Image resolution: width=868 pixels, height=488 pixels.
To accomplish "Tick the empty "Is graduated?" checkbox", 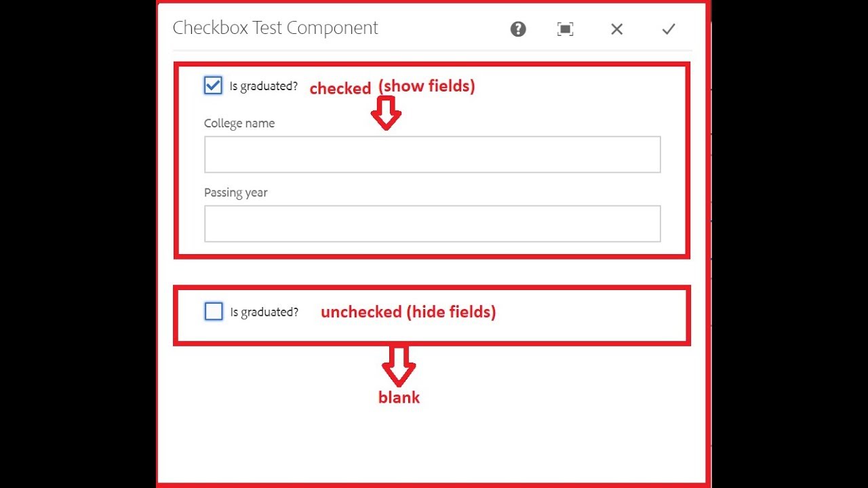I will click(214, 311).
